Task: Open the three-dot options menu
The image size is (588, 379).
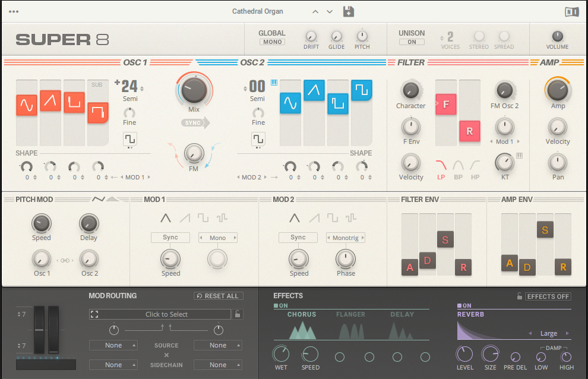Action: (14, 12)
